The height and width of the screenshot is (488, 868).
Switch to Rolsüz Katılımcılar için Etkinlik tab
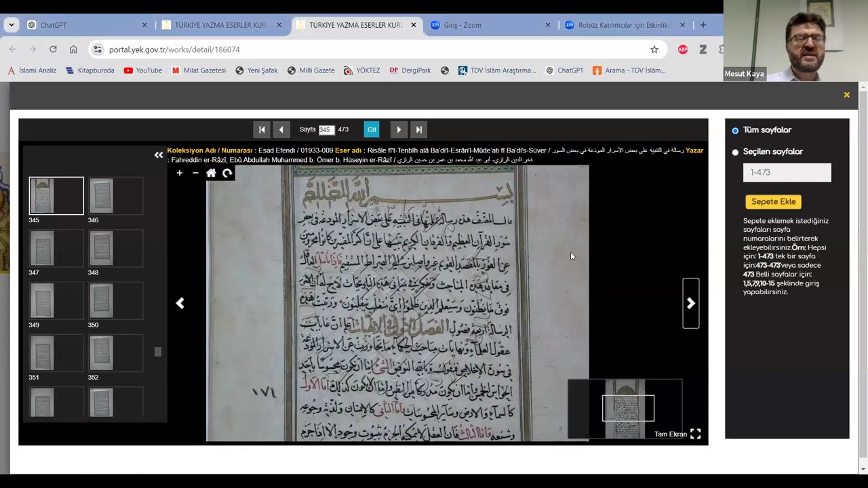(625, 25)
